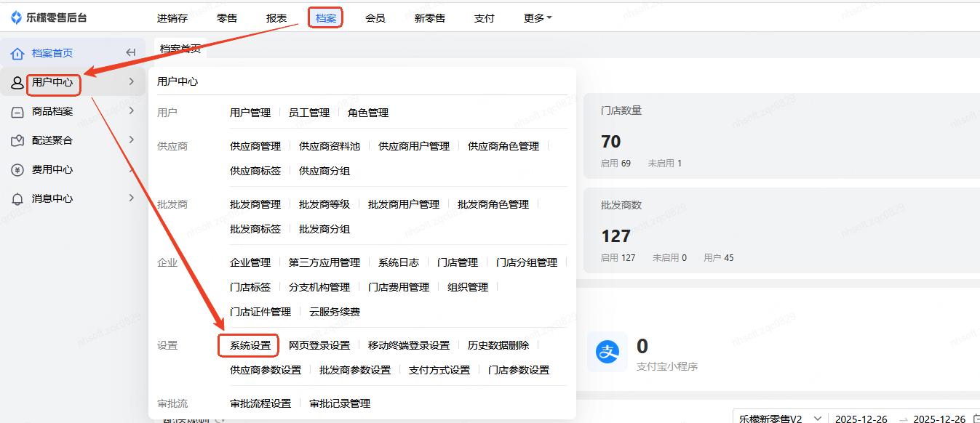The height and width of the screenshot is (423, 980).
Task: Open 供应商角色管理 link
Action: [503, 146]
